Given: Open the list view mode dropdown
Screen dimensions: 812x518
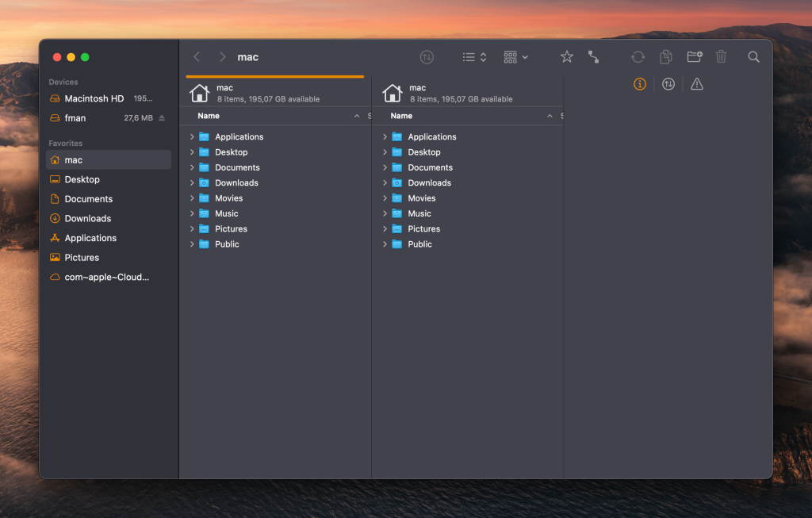Looking at the screenshot, I should click(x=474, y=57).
